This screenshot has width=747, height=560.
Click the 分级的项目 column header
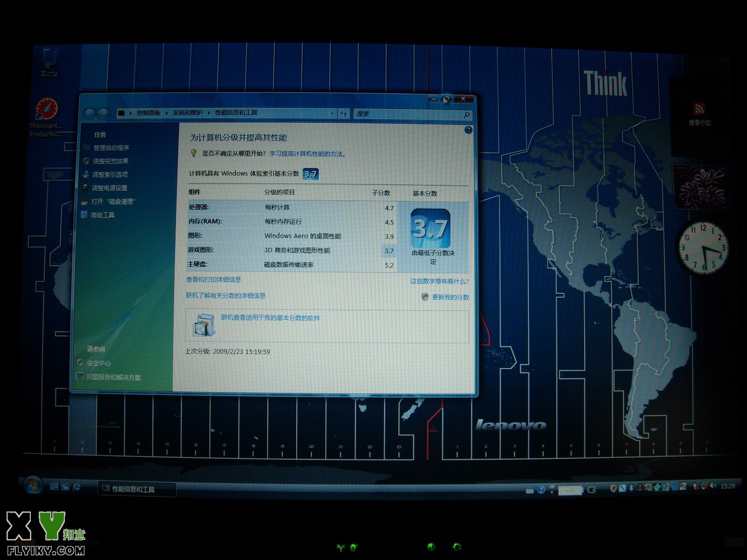tap(280, 192)
